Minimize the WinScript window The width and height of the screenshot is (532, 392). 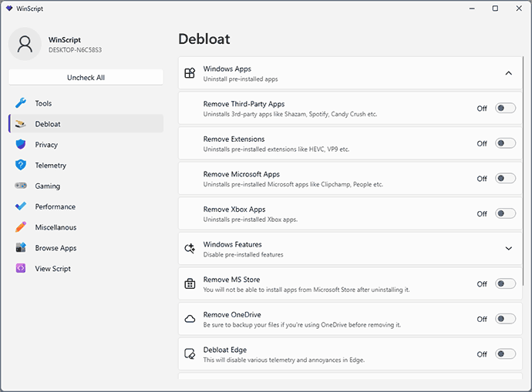472,8
